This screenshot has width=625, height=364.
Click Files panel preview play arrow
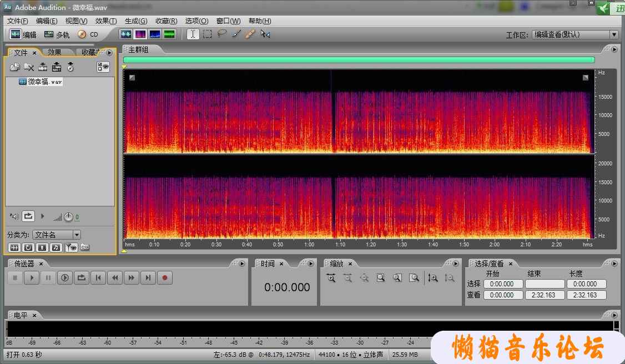[43, 216]
